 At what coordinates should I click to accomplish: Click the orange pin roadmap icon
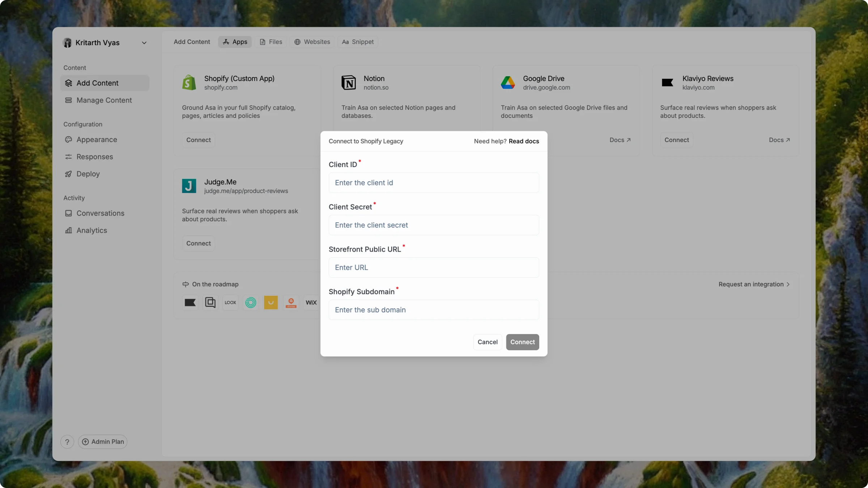coord(291,303)
